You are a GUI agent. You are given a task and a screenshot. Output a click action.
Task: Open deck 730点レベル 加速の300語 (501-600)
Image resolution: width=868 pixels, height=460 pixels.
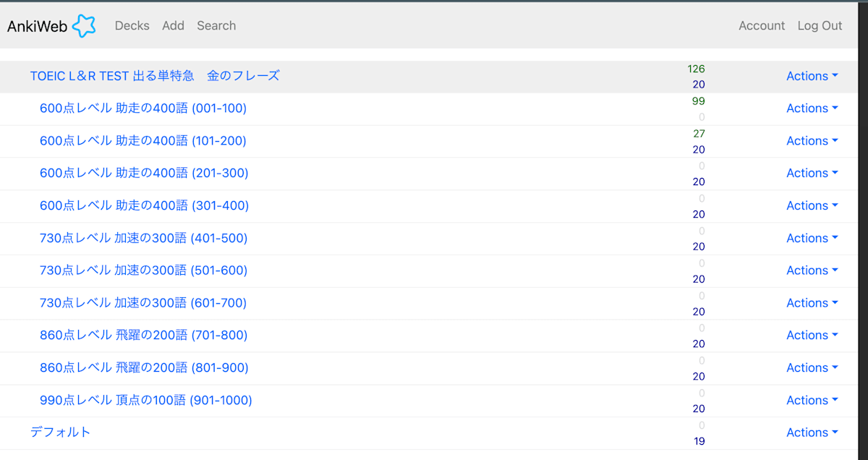[x=143, y=271]
